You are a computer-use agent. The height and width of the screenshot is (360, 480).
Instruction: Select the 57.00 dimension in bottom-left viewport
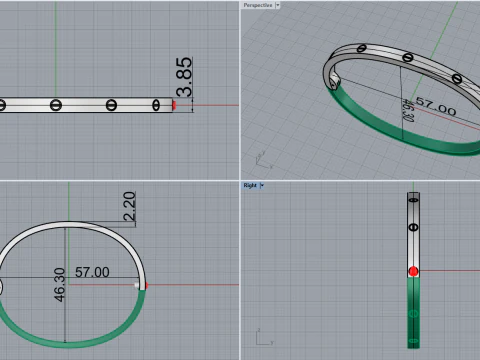tap(92, 272)
